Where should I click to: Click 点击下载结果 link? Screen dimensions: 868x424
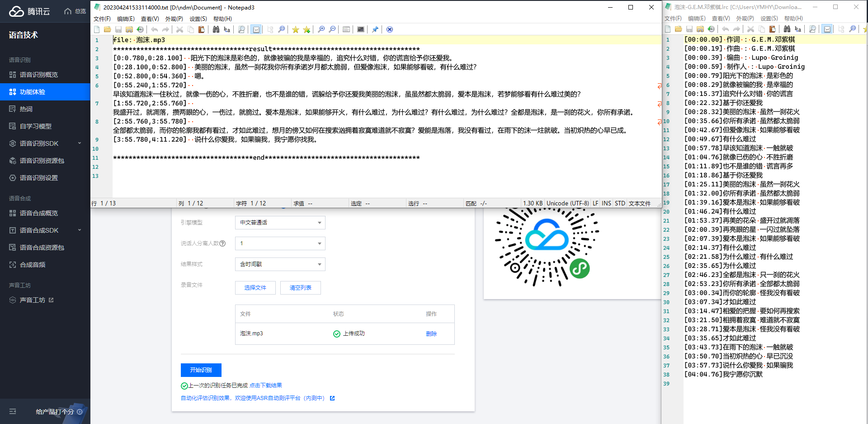coord(266,386)
